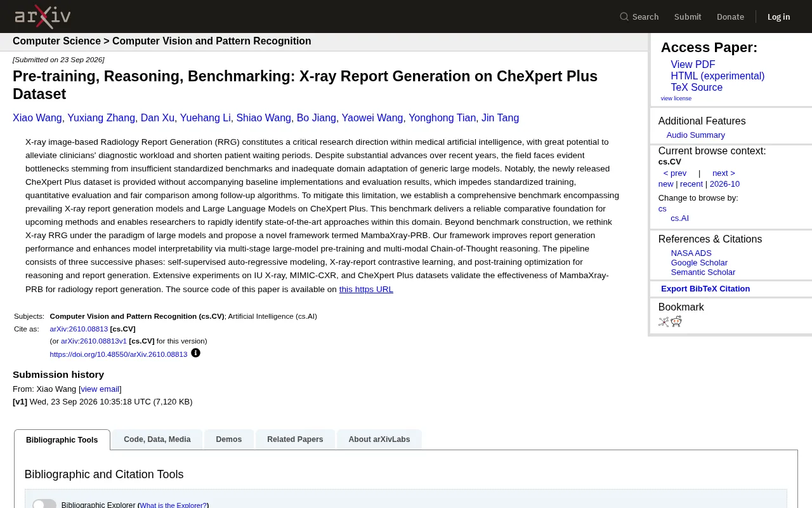
Task: Click Log in
Action: click(778, 17)
